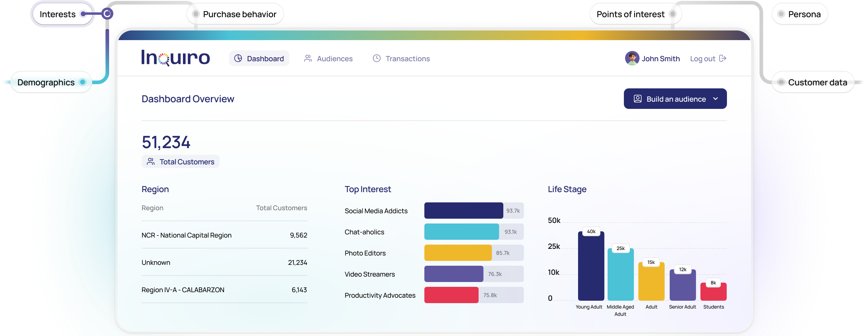Click the audience card icon inside Build an audience
Image resolution: width=868 pixels, height=336 pixels.
(x=637, y=99)
